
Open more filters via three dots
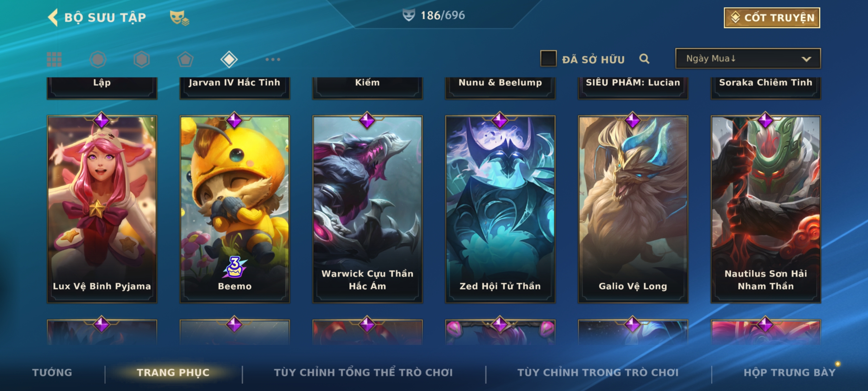tap(273, 59)
